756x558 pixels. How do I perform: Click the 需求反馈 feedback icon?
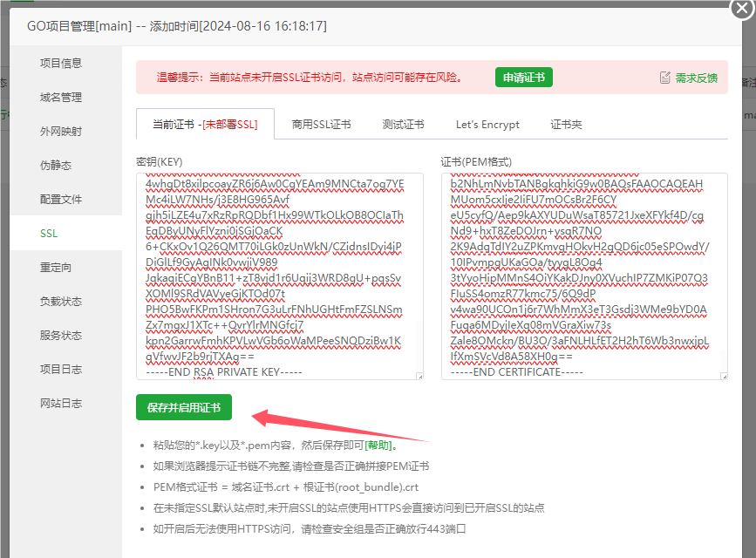tap(665, 78)
